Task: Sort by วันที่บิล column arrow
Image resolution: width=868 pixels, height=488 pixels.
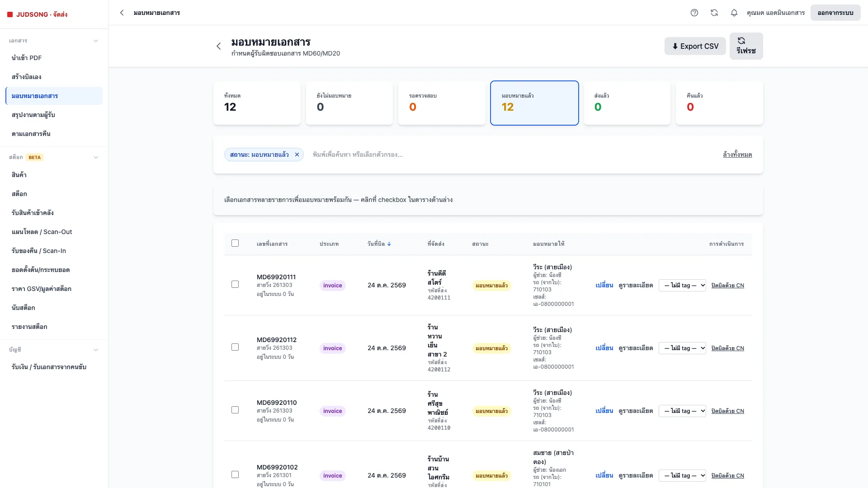Action: pos(389,244)
